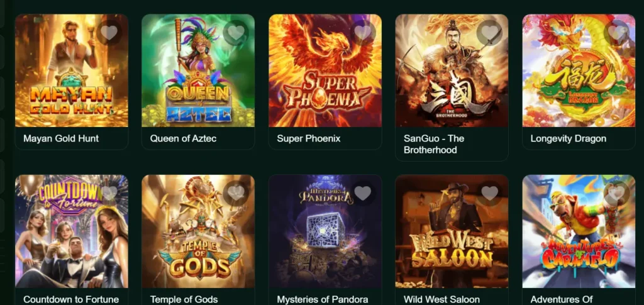
Task: Toggle heart on Adventures Of Caramelo tile
Action: click(x=616, y=193)
